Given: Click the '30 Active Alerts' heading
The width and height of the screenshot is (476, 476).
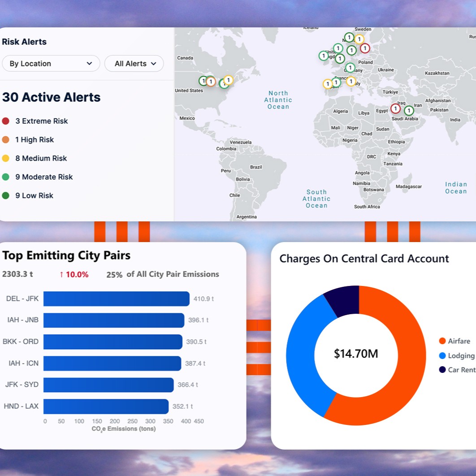Looking at the screenshot, I should 51,97.
